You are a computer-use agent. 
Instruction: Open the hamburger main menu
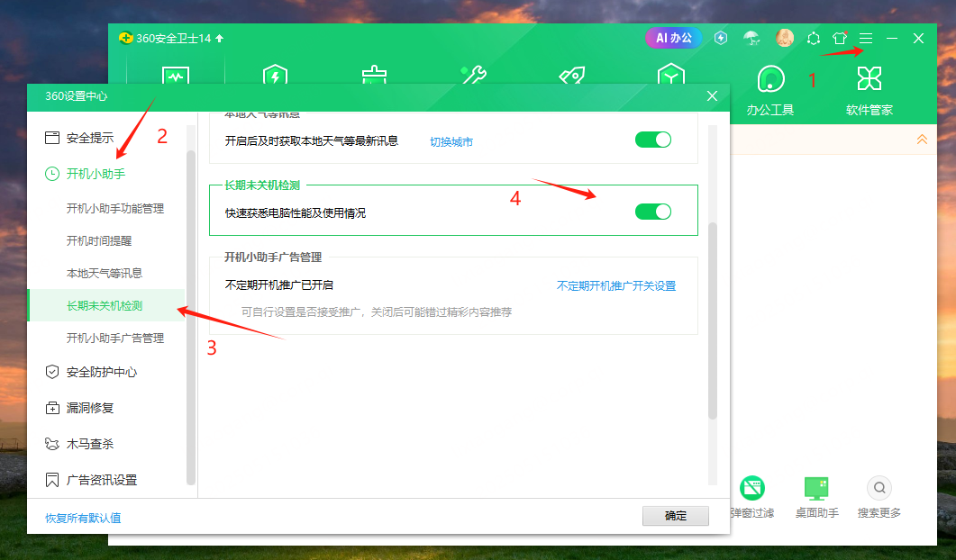point(866,39)
